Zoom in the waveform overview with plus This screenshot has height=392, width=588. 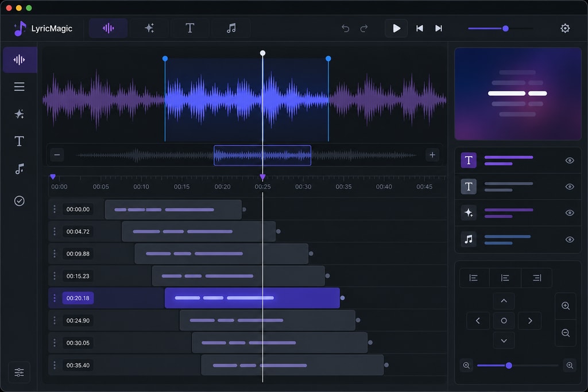click(x=432, y=155)
